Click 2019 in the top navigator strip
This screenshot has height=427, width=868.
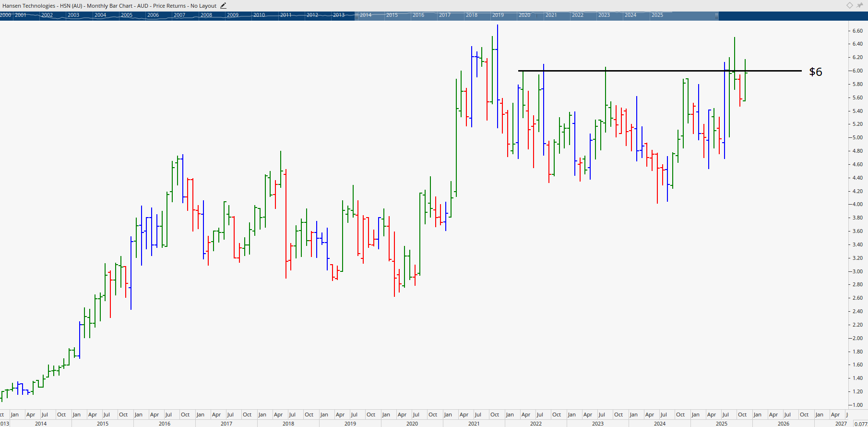coord(498,15)
